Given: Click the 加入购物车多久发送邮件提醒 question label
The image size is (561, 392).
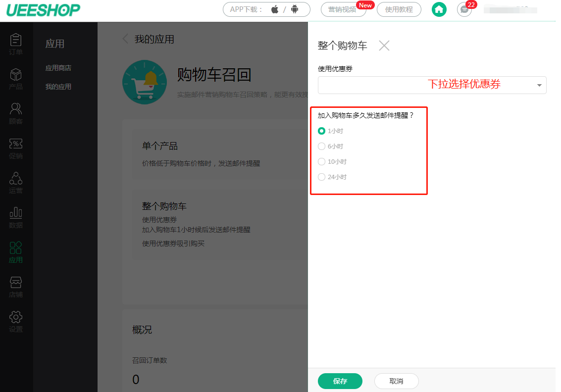Looking at the screenshot, I should pyautogui.click(x=365, y=115).
